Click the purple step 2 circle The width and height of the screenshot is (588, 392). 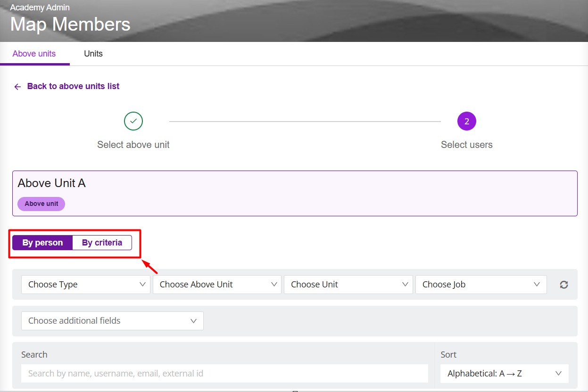click(466, 121)
